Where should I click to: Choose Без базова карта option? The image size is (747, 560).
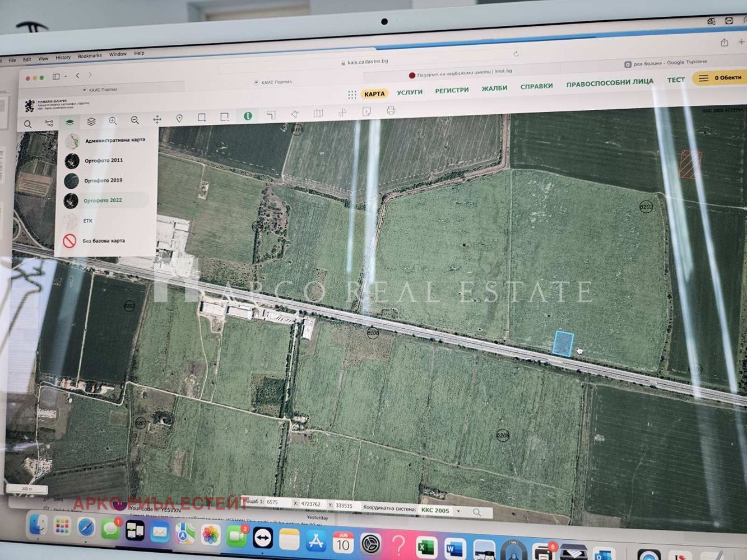[103, 241]
